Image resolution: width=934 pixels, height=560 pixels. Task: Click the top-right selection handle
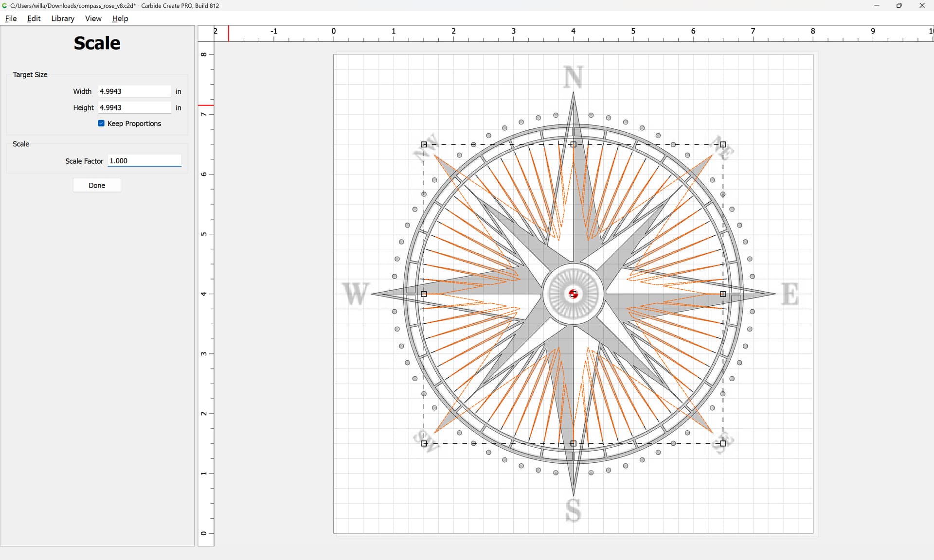tap(723, 144)
